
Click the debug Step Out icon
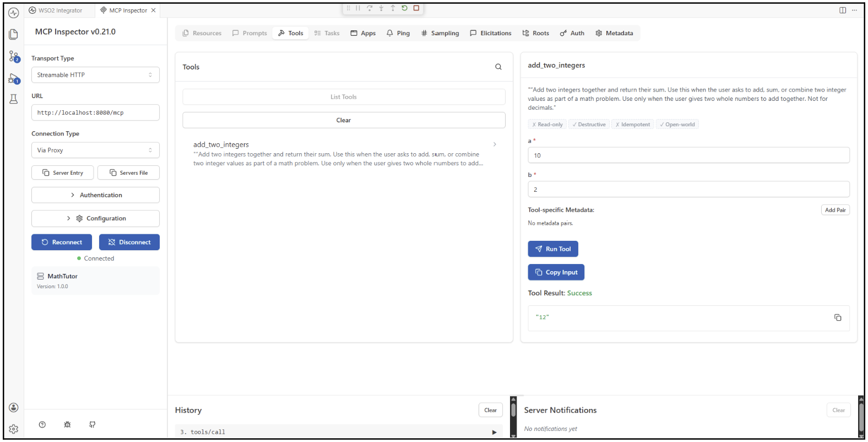(393, 8)
